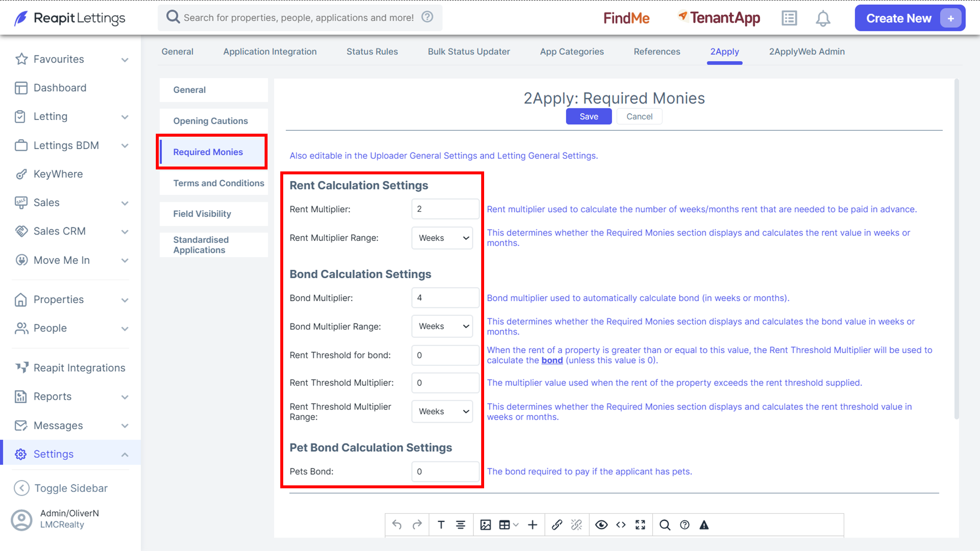Image resolution: width=980 pixels, height=551 pixels.
Task: Click the search help question icon
Action: pyautogui.click(x=427, y=17)
